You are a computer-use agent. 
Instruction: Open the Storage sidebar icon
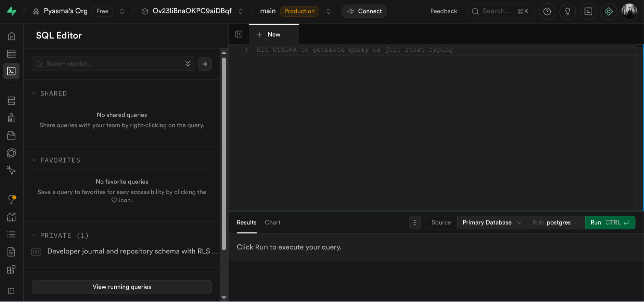(11, 136)
